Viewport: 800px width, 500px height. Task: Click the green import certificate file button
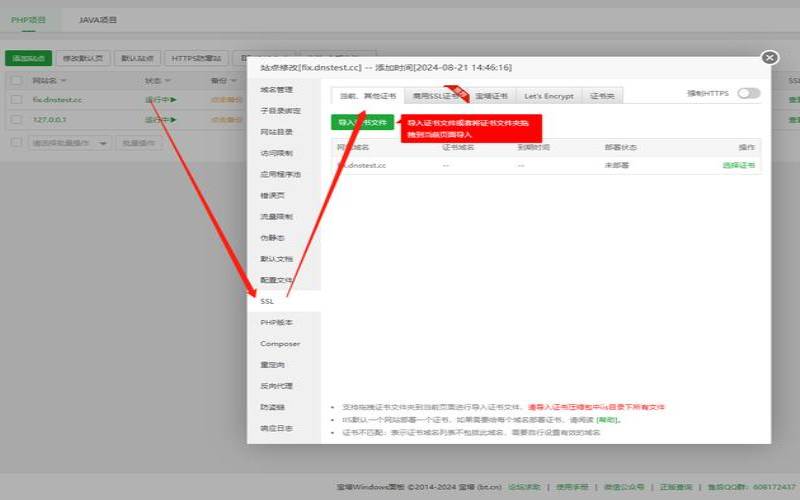click(362, 122)
